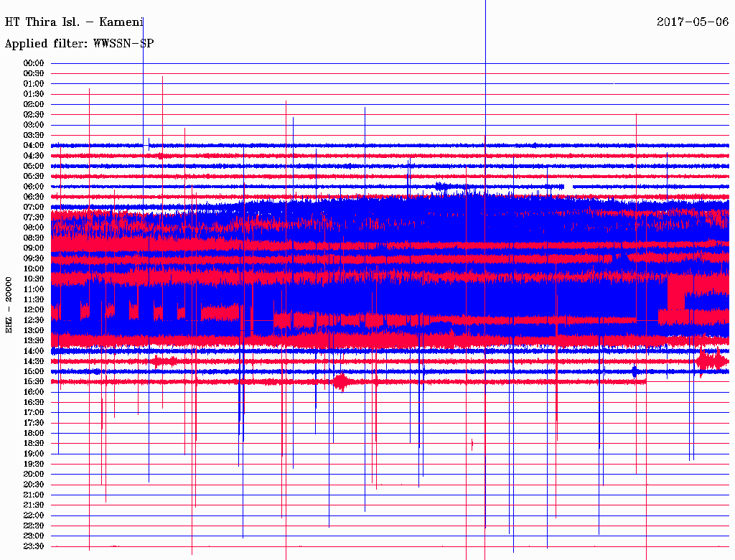Viewport: 735px width, 560px height.
Task: Click the 03:30 time label
Action: pyautogui.click(x=34, y=135)
